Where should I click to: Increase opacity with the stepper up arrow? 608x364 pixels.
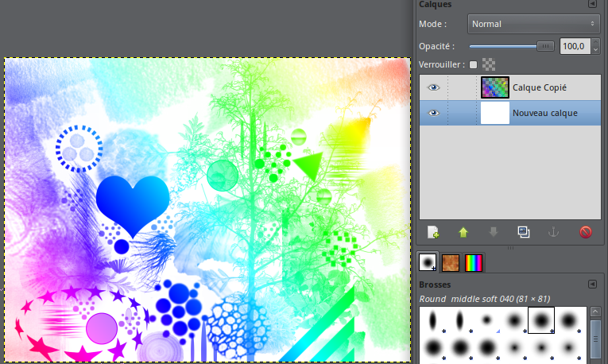tap(594, 43)
